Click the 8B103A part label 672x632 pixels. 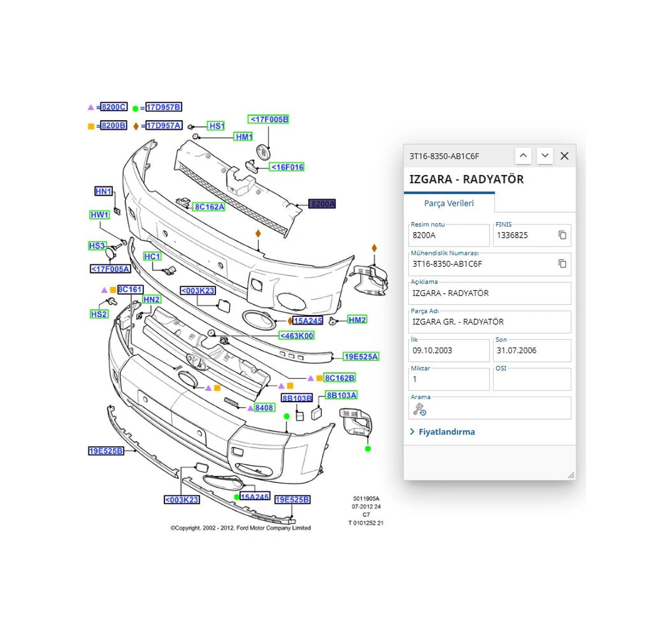click(x=341, y=395)
